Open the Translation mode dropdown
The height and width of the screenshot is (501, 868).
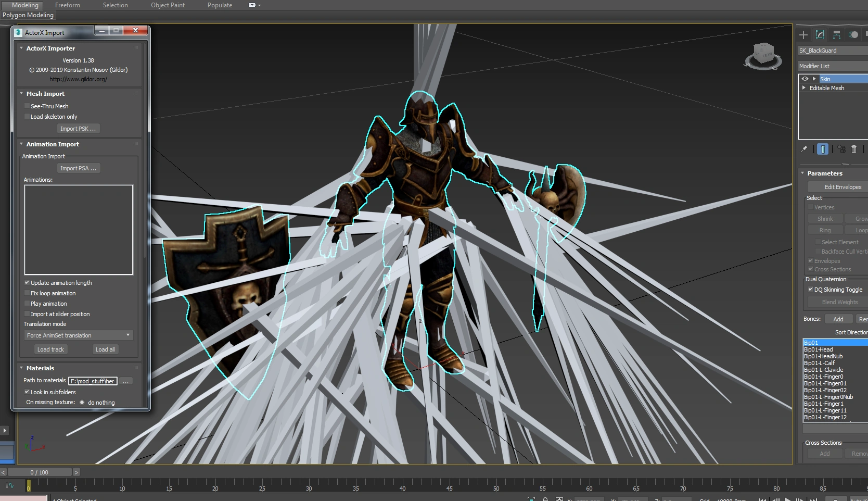coord(78,335)
